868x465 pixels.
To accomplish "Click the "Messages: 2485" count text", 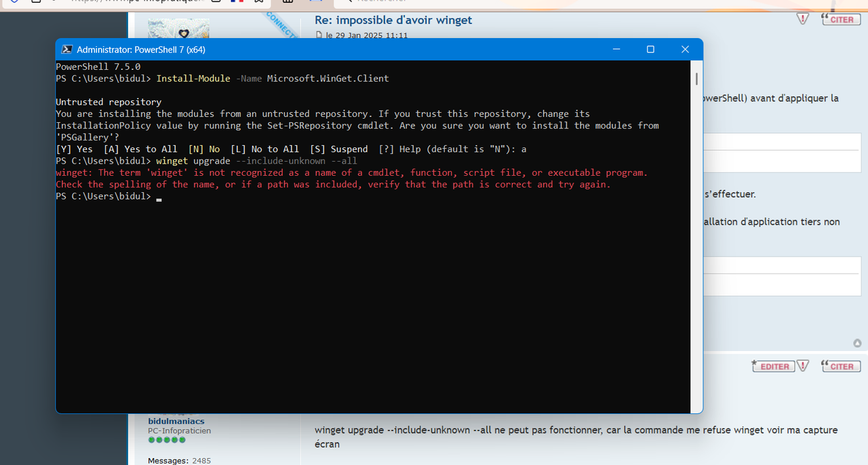I will coord(179,460).
